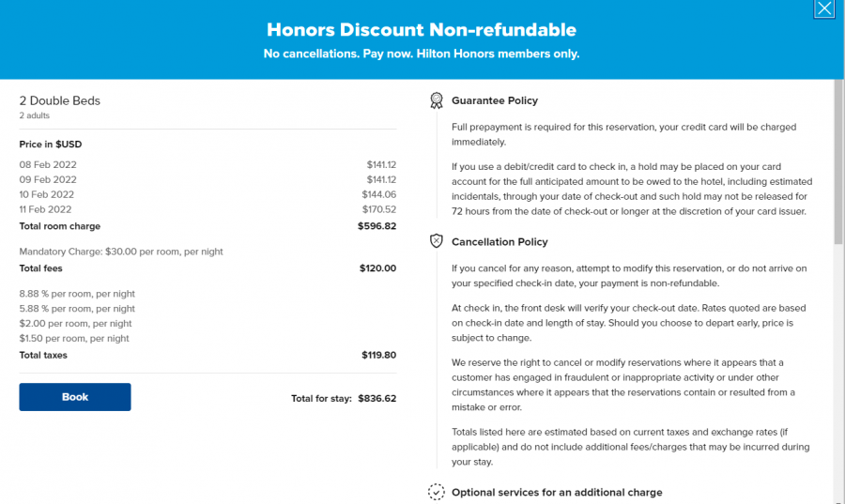The width and height of the screenshot is (845, 504).
Task: Select the Guarantee Policy heading
Action: (494, 100)
